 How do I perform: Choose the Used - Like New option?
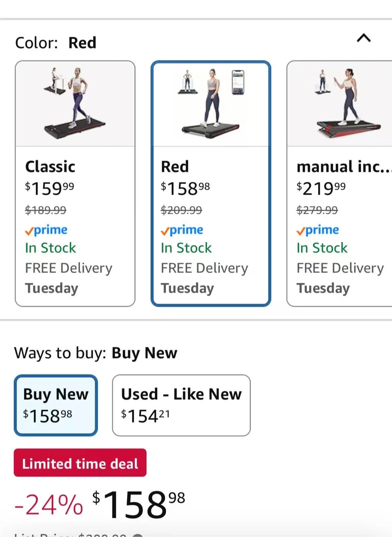pyautogui.click(x=181, y=405)
